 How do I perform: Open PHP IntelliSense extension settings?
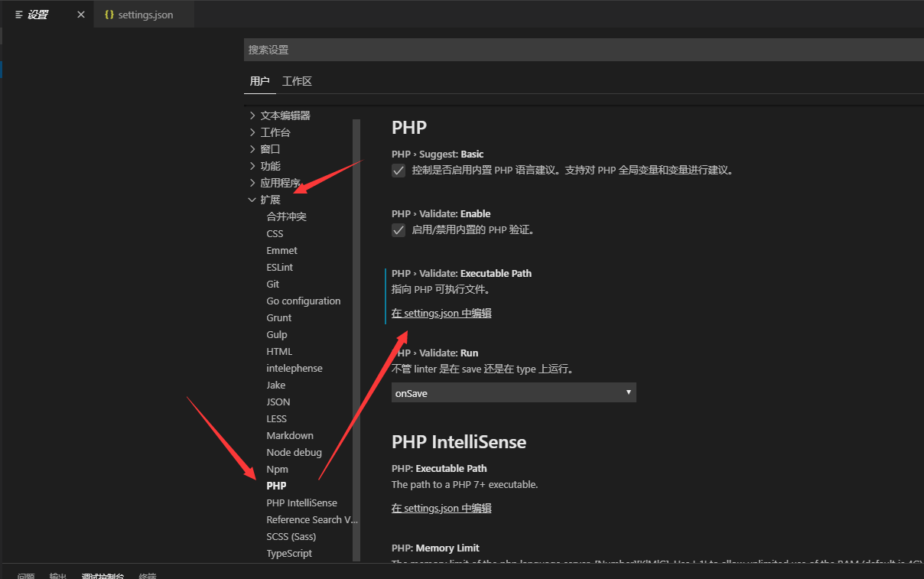[301, 503]
